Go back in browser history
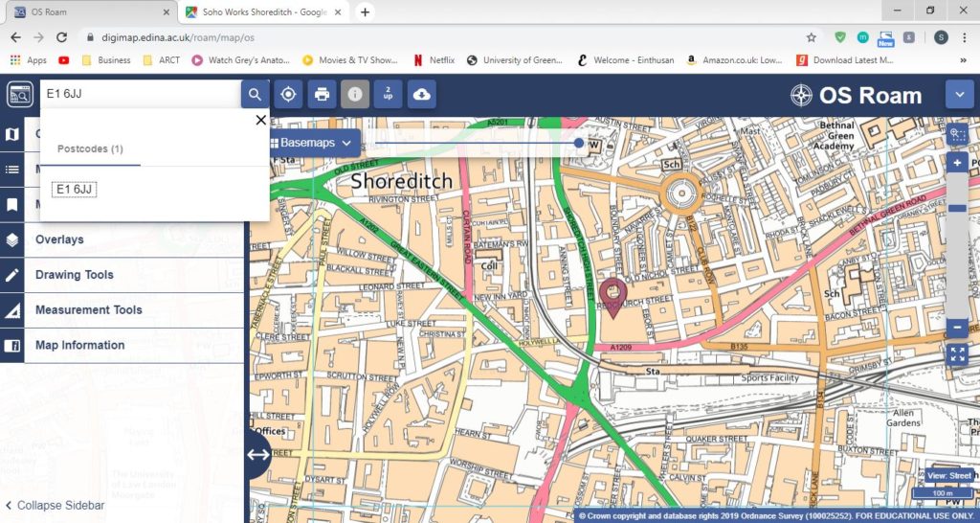This screenshot has width=980, height=523. point(15,37)
